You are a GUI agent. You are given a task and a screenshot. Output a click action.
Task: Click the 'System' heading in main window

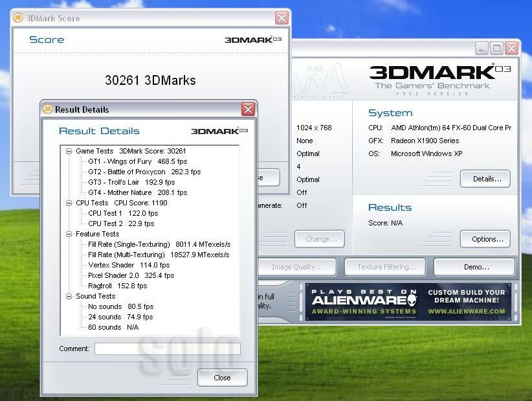(390, 113)
